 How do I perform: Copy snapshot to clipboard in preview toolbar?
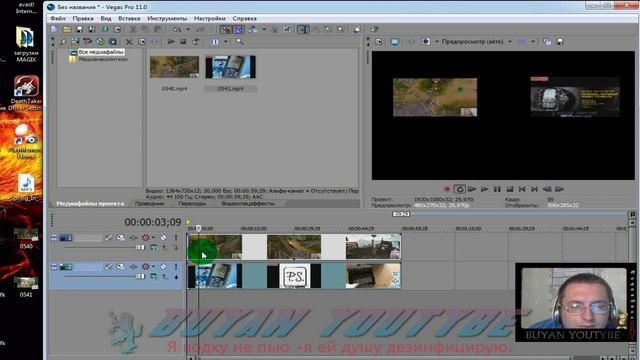pos(547,42)
